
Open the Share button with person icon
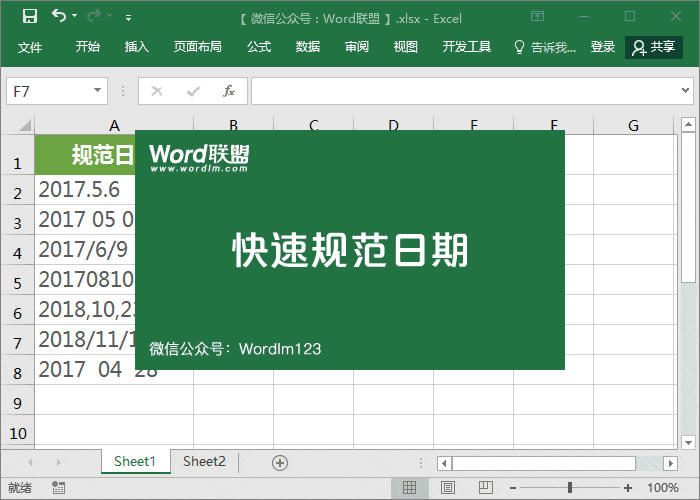pyautogui.click(x=653, y=47)
